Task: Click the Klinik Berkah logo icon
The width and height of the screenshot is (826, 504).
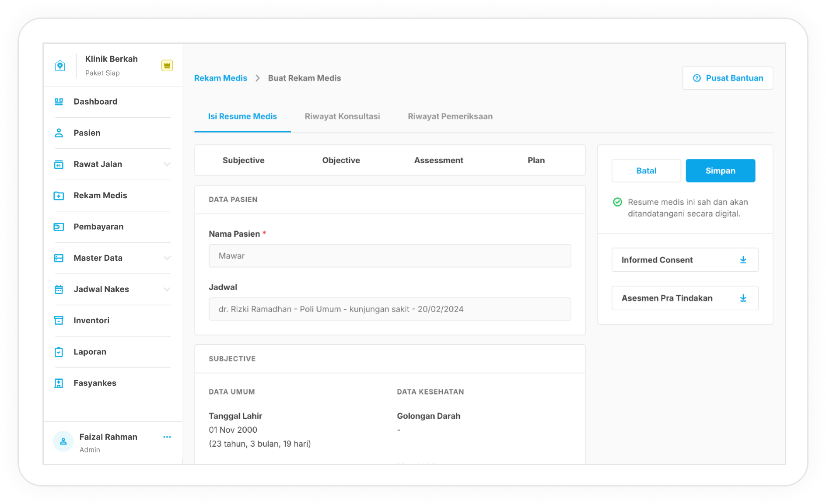Action: pyautogui.click(x=60, y=66)
